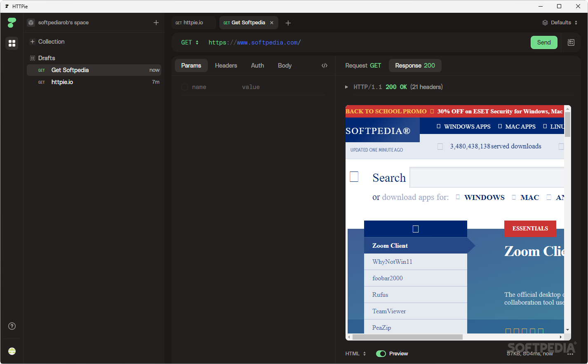Click the icon before Windows Apps in preview
This screenshot has height=364, width=588.
click(x=439, y=126)
